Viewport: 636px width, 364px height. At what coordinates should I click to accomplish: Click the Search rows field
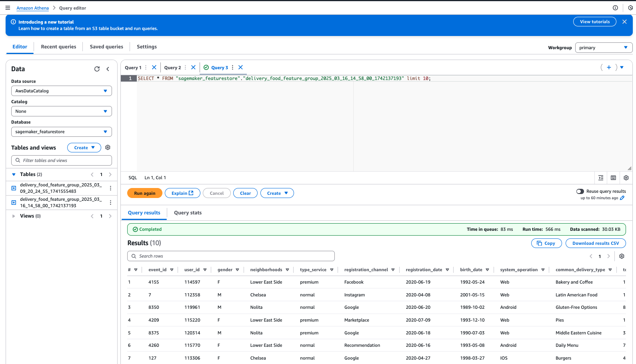pyautogui.click(x=231, y=256)
